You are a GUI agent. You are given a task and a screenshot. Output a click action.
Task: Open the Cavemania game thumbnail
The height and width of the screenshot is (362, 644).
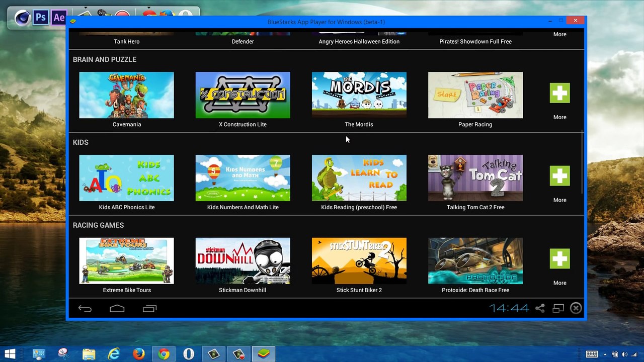pyautogui.click(x=127, y=95)
